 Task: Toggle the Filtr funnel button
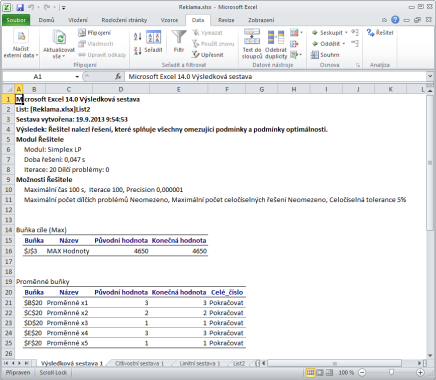pyautogui.click(x=179, y=42)
